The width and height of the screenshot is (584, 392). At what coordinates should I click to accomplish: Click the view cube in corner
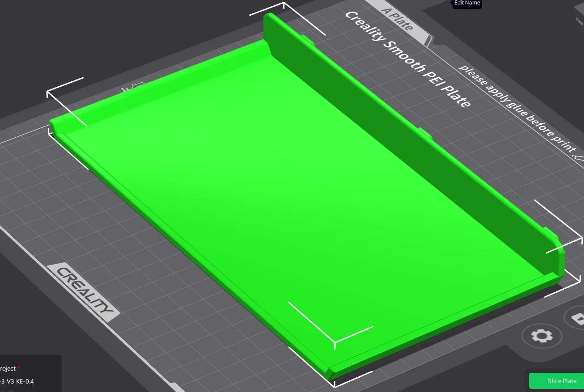point(580,16)
